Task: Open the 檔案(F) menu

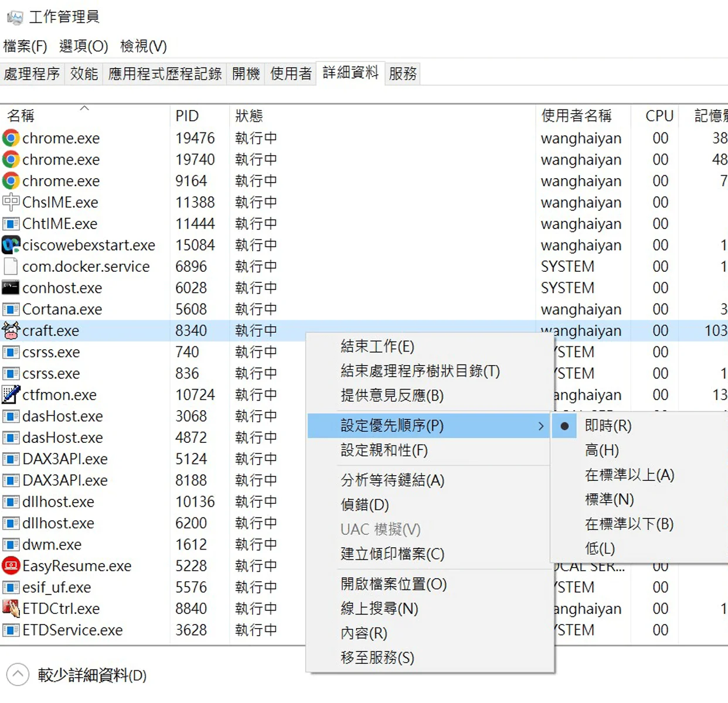Action: 25,46
